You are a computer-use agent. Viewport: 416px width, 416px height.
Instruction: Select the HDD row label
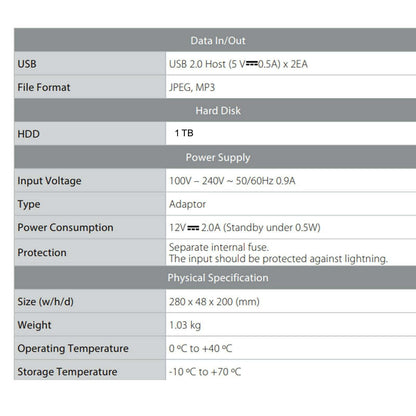coord(29,134)
